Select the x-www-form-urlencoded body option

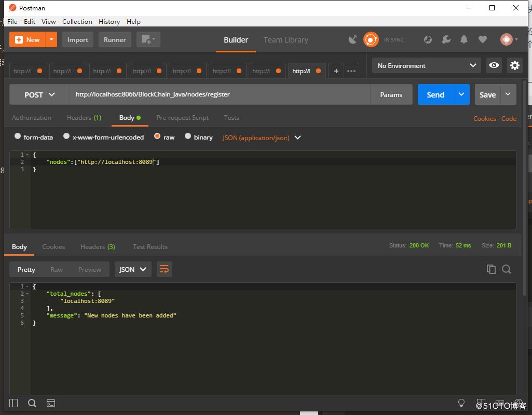click(x=66, y=136)
